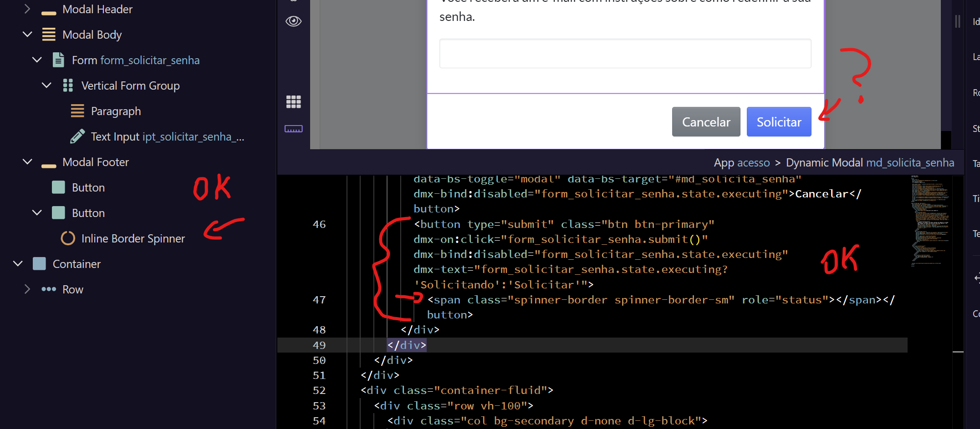Select the Row tree item
This screenshot has height=429, width=980.
[73, 289]
